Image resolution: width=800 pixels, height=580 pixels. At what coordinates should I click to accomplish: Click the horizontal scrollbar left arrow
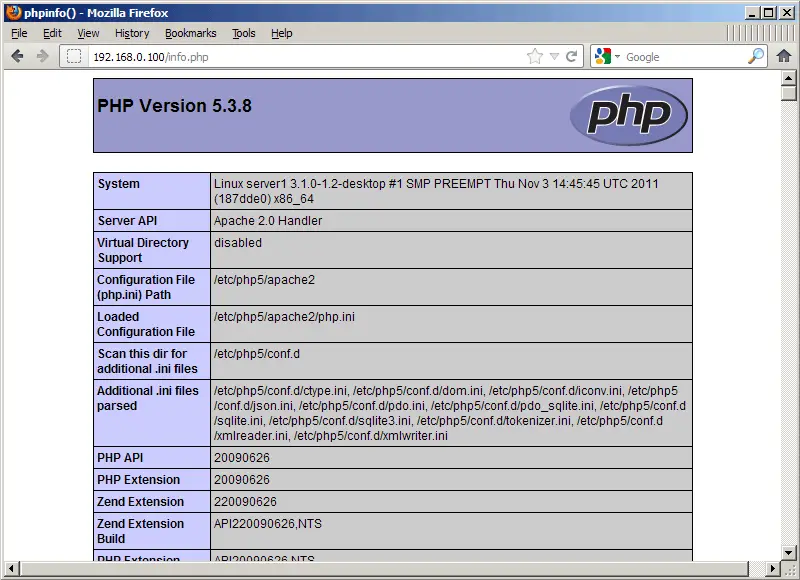pos(11,568)
